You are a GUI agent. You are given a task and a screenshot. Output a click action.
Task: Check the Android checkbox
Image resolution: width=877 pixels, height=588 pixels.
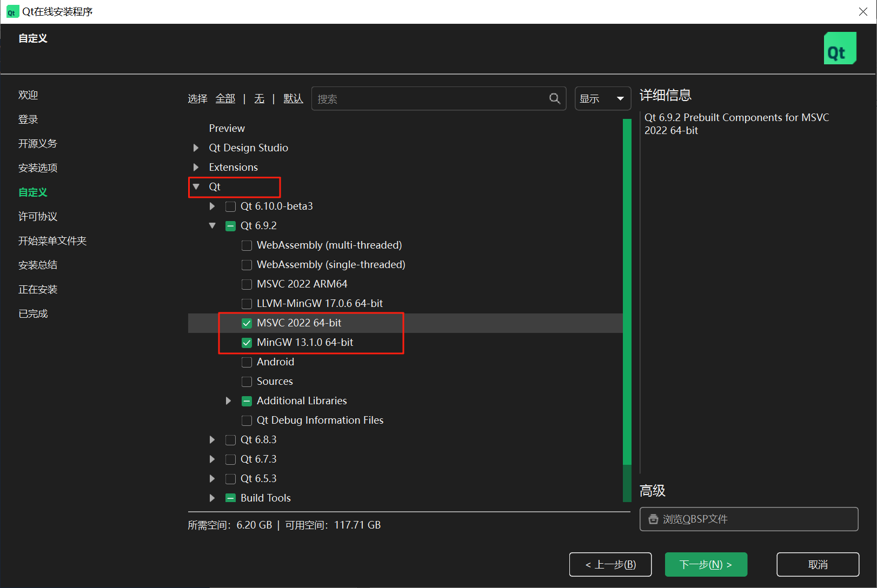pyautogui.click(x=247, y=362)
